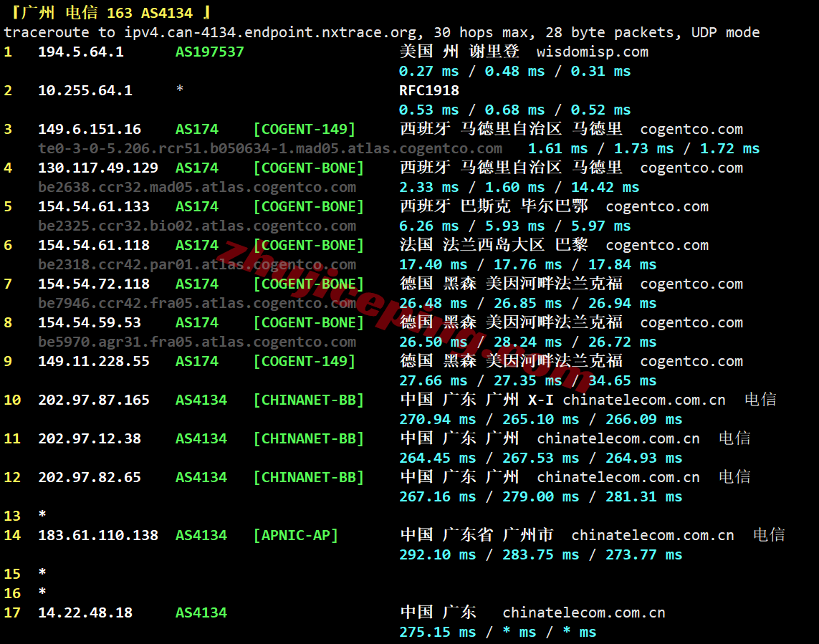Click latency 275.15 ms in hop 17
Image resolution: width=819 pixels, height=644 pixels.
click(438, 632)
